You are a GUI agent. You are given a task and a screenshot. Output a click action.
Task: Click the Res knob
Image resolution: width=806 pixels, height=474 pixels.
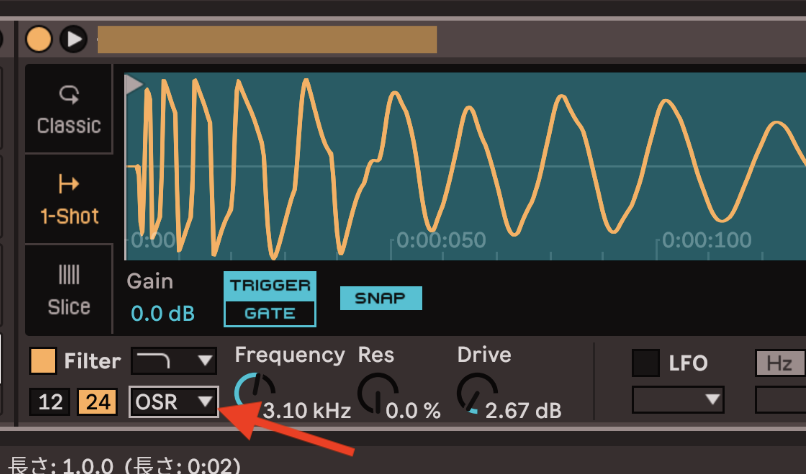click(x=377, y=393)
